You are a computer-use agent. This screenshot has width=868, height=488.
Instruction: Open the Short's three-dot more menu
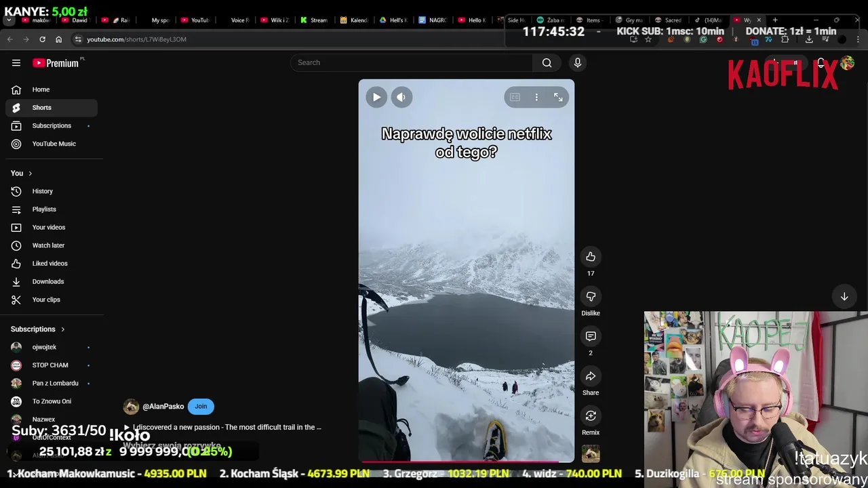[536, 98]
